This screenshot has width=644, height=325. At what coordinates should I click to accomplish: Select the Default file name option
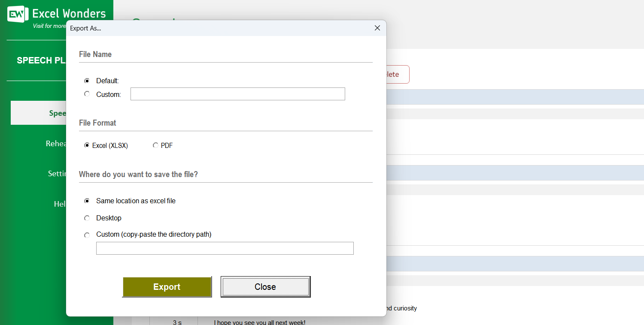point(87,81)
